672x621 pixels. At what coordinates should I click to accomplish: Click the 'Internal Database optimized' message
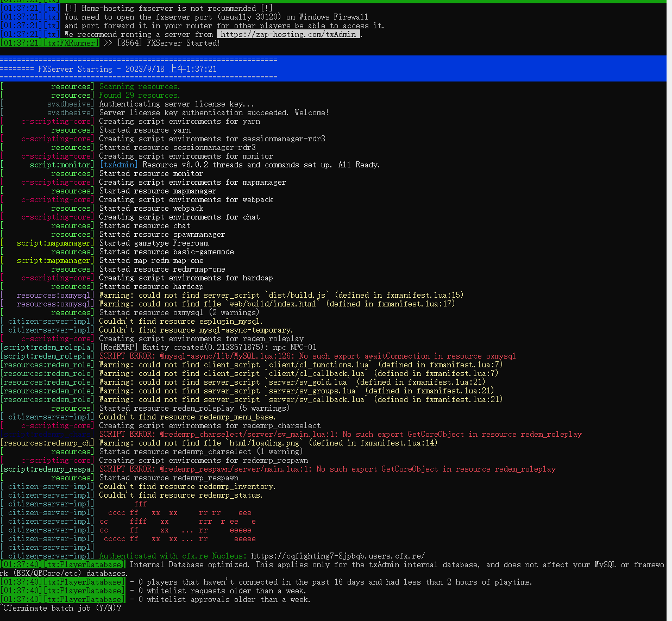pyautogui.click(x=332, y=569)
